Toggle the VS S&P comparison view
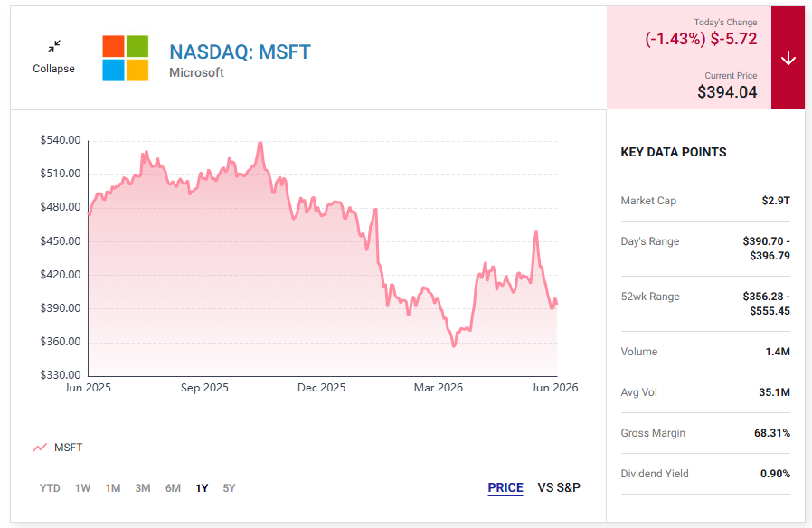Image resolution: width=812 pixels, height=528 pixels. tap(559, 487)
